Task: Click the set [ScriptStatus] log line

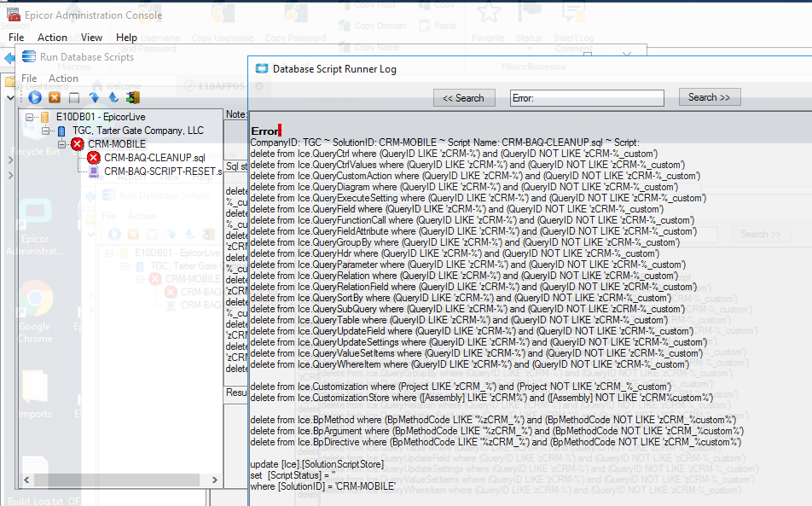Action: 293,475
